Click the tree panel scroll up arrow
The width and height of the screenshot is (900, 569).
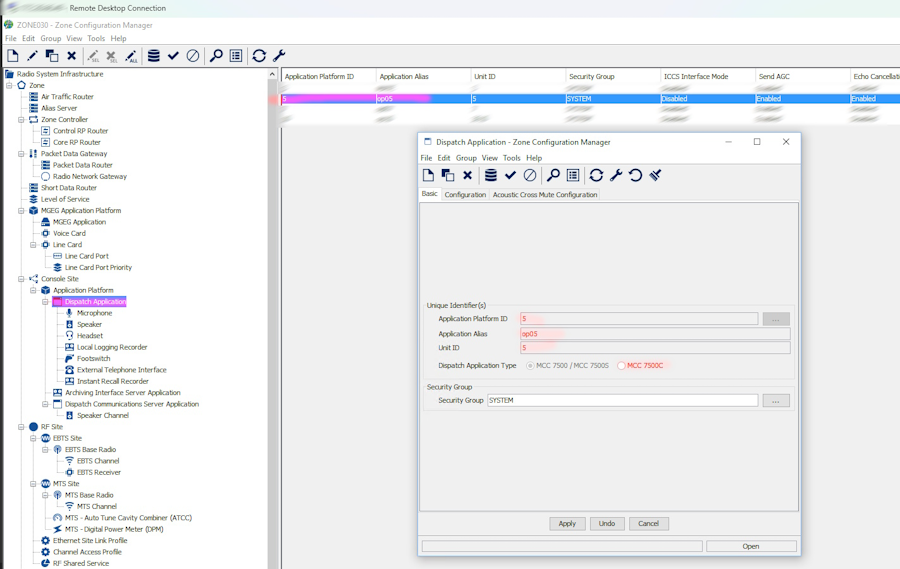point(272,74)
